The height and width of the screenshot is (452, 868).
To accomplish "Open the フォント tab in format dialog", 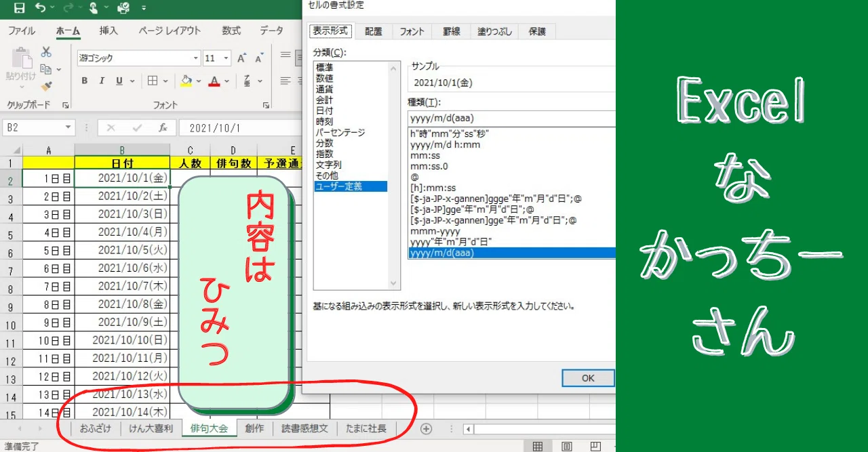I will [x=412, y=31].
